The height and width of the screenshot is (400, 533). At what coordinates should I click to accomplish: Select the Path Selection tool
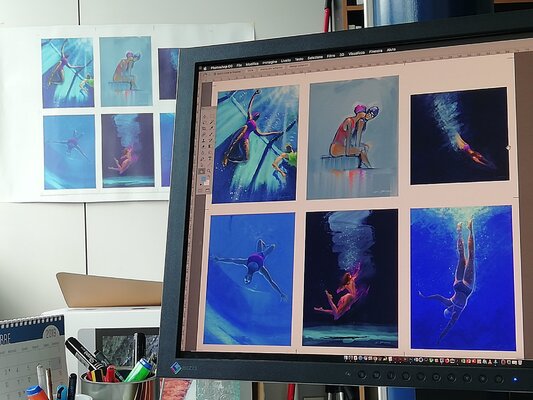coord(202,165)
